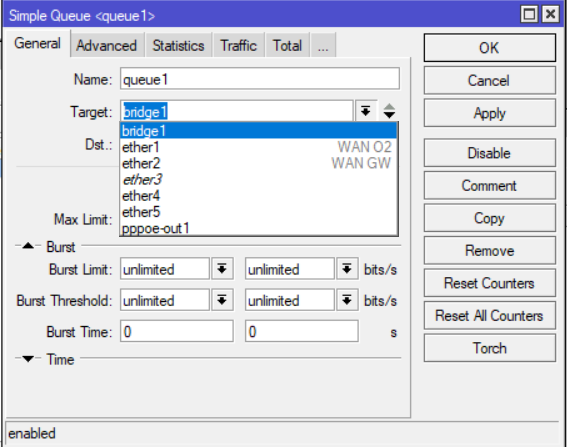The width and height of the screenshot is (567, 447).
Task: Show more tabs with the ellipsis tab
Action: point(323,46)
